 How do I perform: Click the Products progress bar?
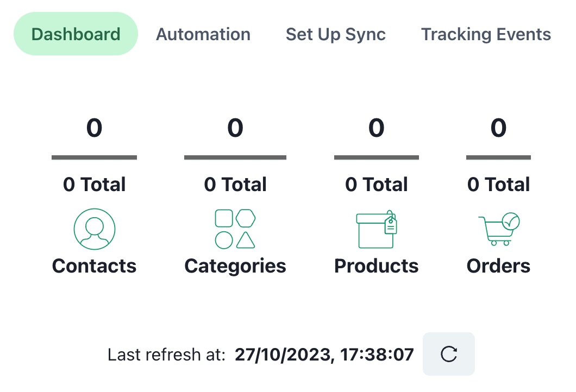coord(377,157)
